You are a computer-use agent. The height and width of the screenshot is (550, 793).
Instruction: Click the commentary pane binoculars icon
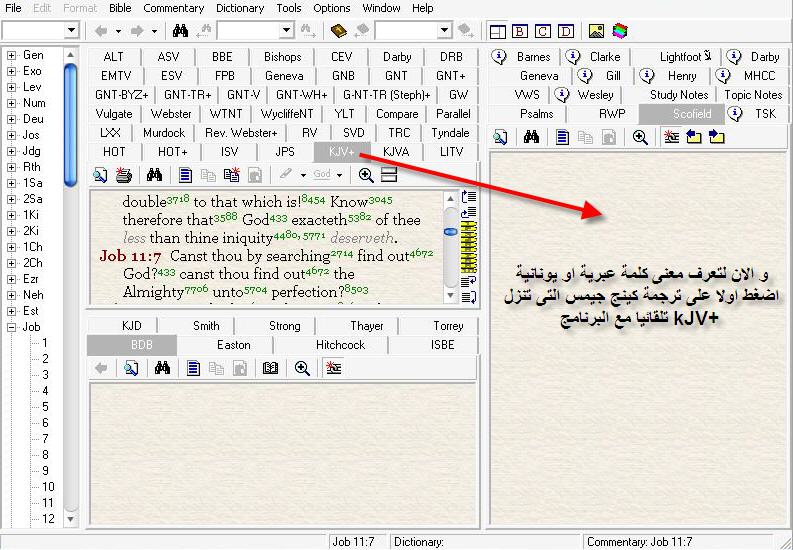click(531, 137)
